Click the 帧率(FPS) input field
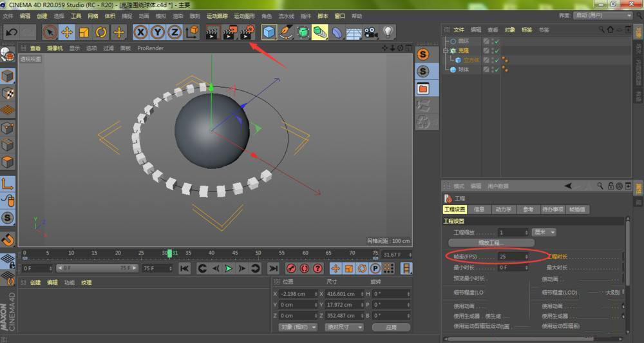This screenshot has width=644, height=343. tap(513, 257)
